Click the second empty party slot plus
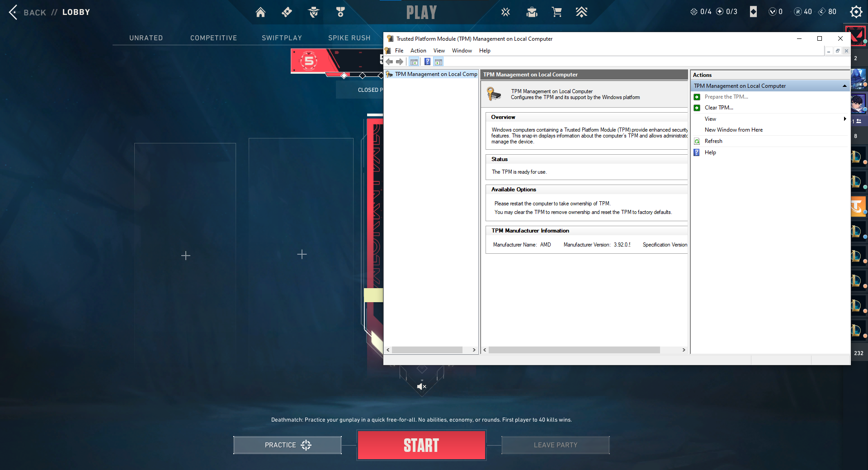 tap(302, 255)
